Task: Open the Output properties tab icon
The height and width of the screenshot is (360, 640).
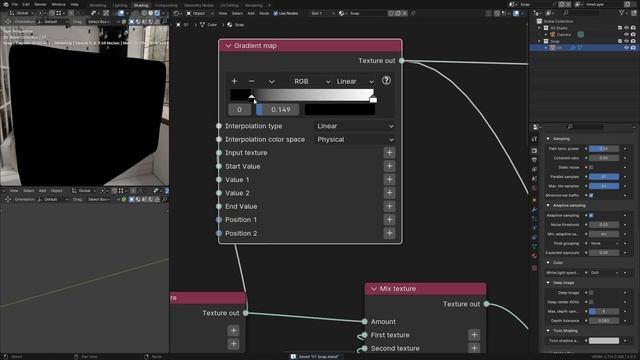Action: pyautogui.click(x=534, y=160)
